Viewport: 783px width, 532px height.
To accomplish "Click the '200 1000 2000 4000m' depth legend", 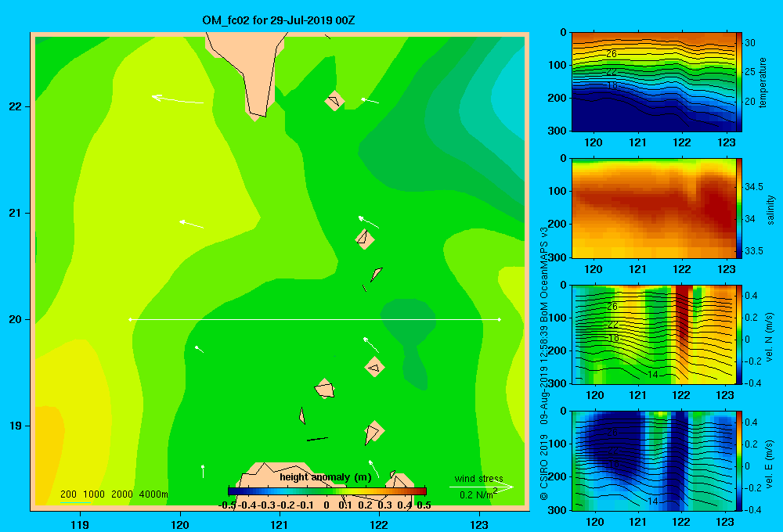I will tap(114, 494).
